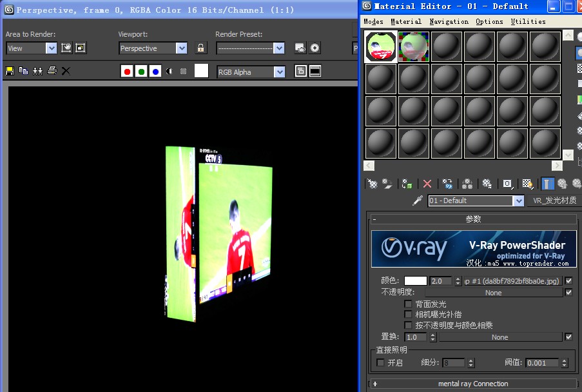The height and width of the screenshot is (392, 582).
Task: Open the RGB Alpha channel dropdown
Action: coord(279,72)
